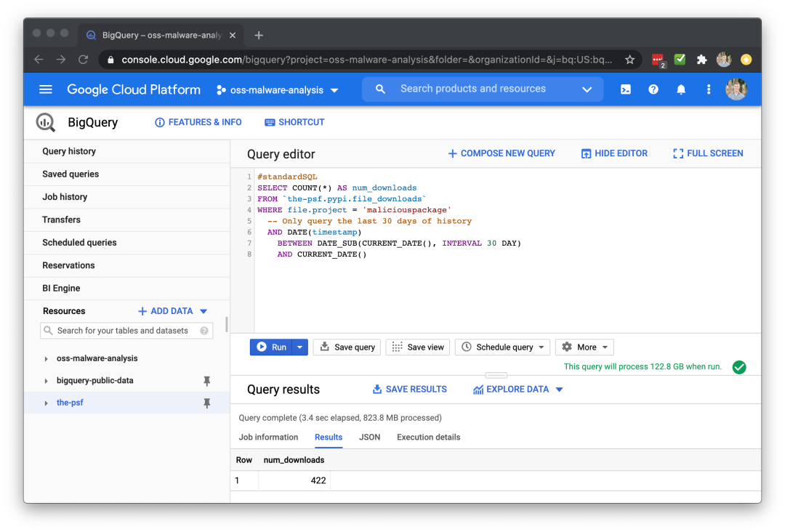Open the Run button options arrow
Screen dimensions: 785x532
(x=299, y=347)
